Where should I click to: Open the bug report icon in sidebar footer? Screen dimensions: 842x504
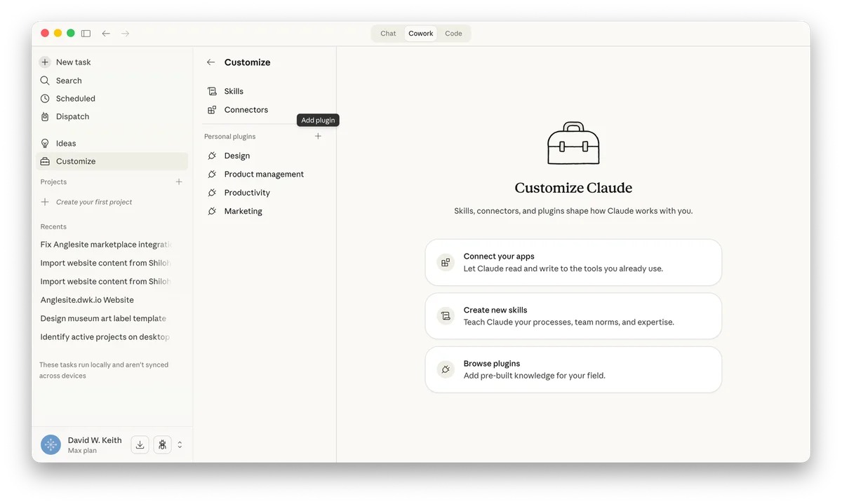pyautogui.click(x=162, y=444)
